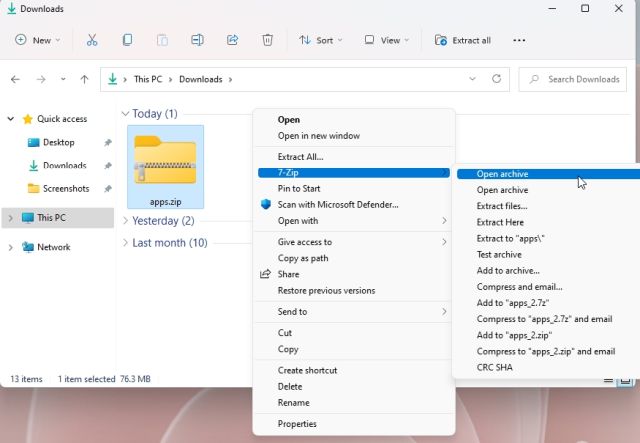Image resolution: width=640 pixels, height=443 pixels.
Task: Click the Copy icon in toolbar
Action: pyautogui.click(x=127, y=40)
